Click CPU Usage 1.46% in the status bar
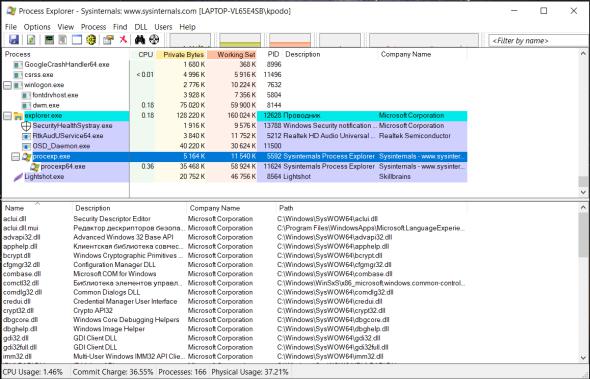Image resolution: width=590 pixels, height=379 pixels. pyautogui.click(x=33, y=372)
